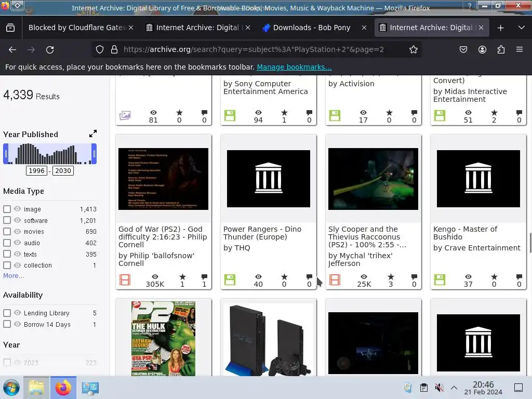Unmute the volume tray icon
The height and width of the screenshot is (399, 532).
coord(439,388)
